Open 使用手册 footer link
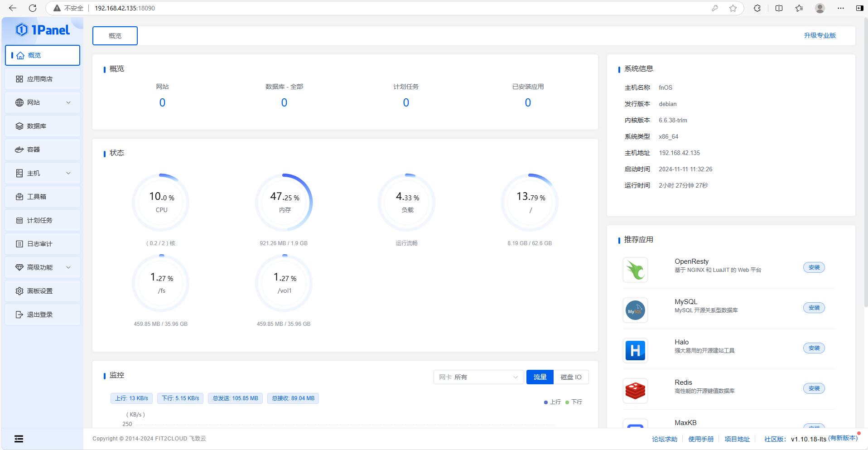Image resolution: width=868 pixels, height=450 pixels. [x=701, y=439]
